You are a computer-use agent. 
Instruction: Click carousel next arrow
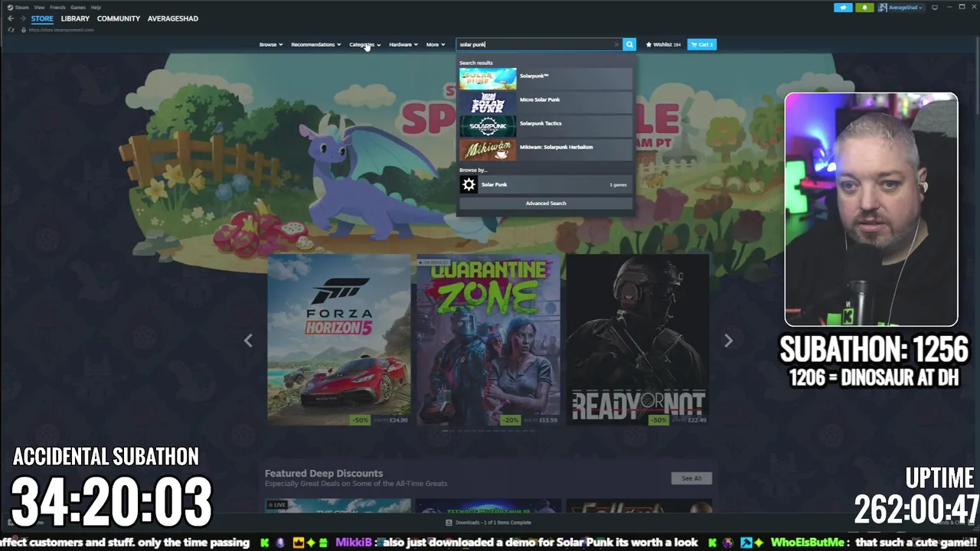728,341
